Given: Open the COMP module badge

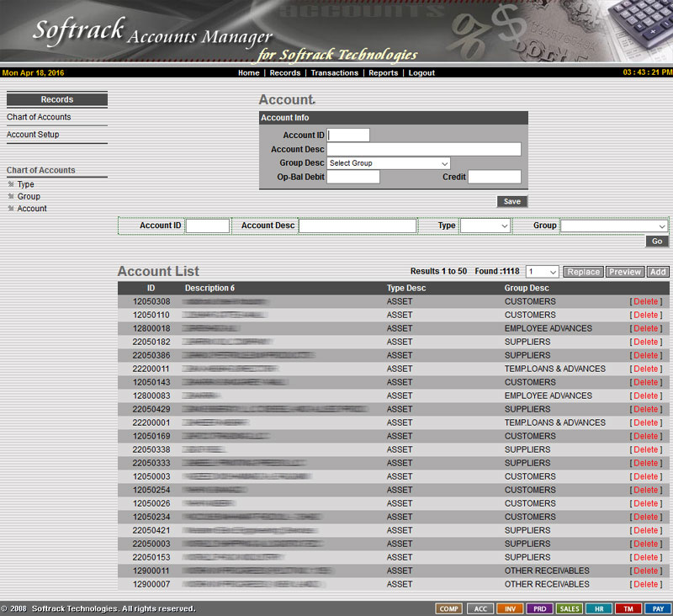Looking at the screenshot, I should [x=449, y=608].
